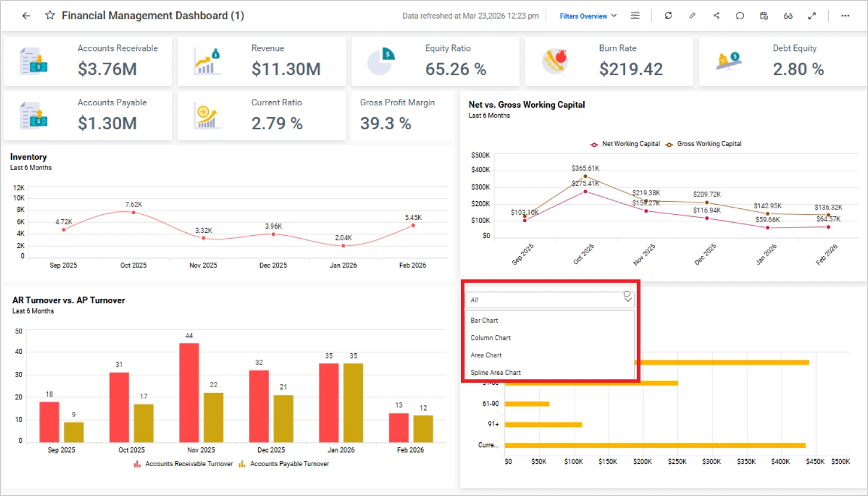Click the Accounts Payable value $1.30M
This screenshot has height=496, width=868.
[x=108, y=123]
